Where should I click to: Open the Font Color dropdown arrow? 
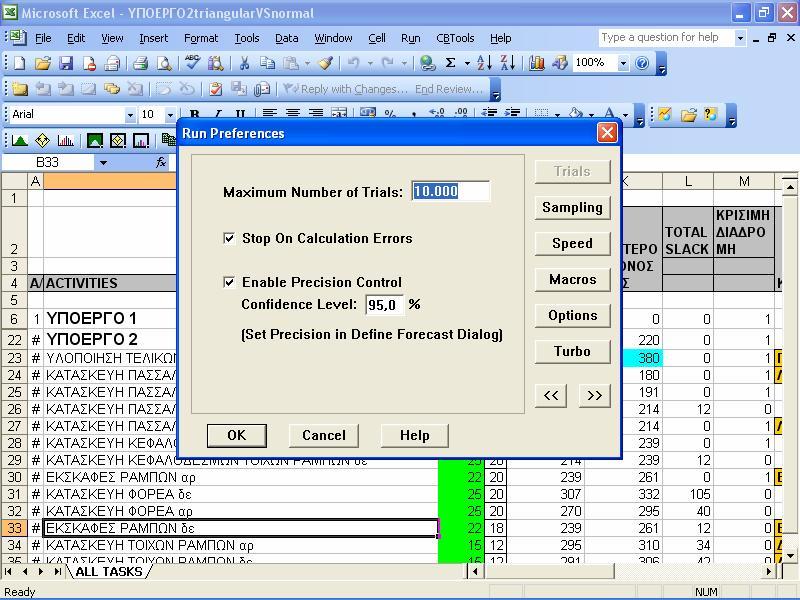pyautogui.click(x=625, y=115)
